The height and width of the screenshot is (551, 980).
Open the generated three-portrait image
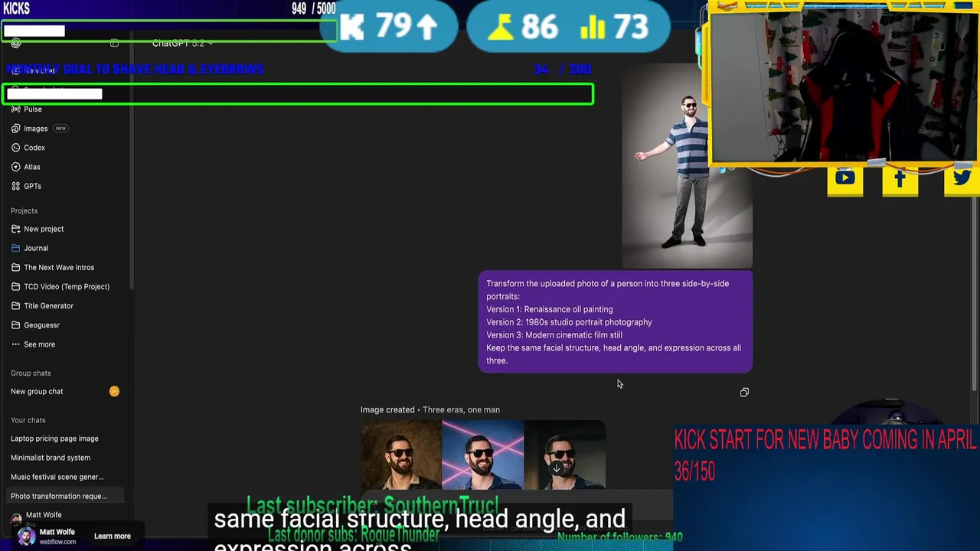tap(483, 455)
